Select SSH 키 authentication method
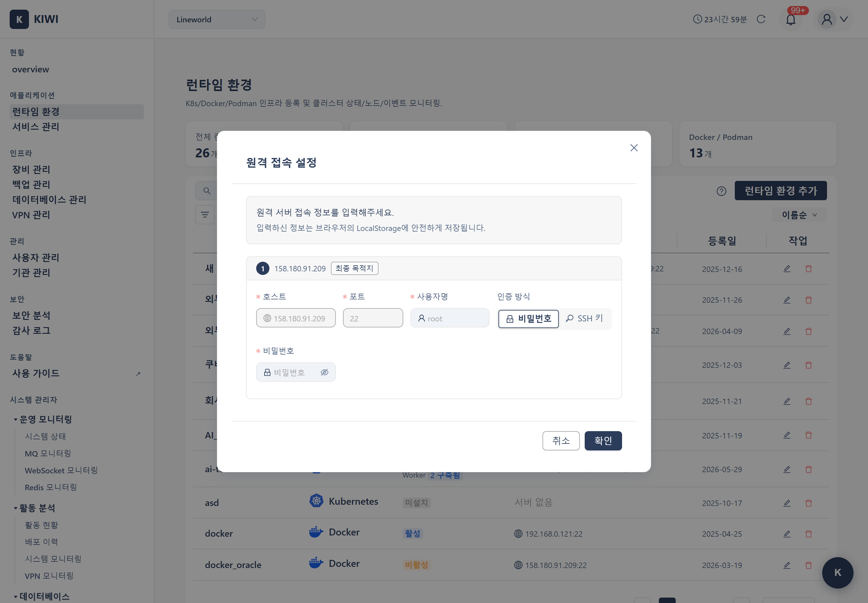 tap(584, 318)
